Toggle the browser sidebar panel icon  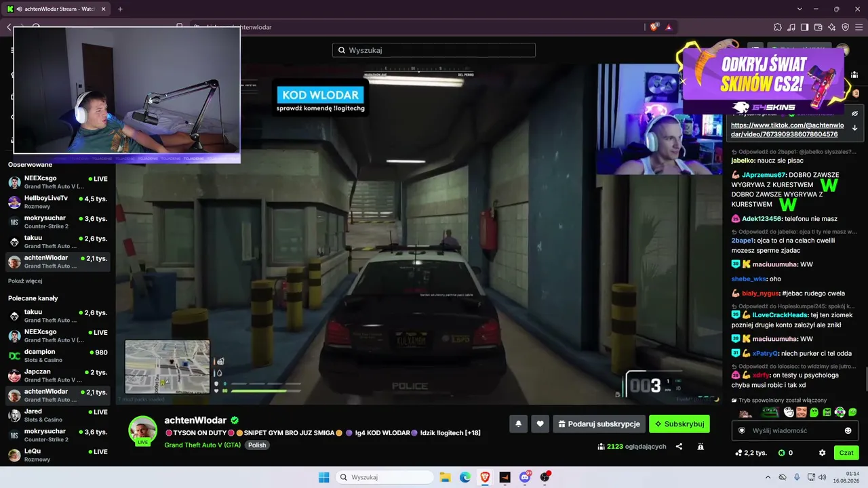(805, 27)
